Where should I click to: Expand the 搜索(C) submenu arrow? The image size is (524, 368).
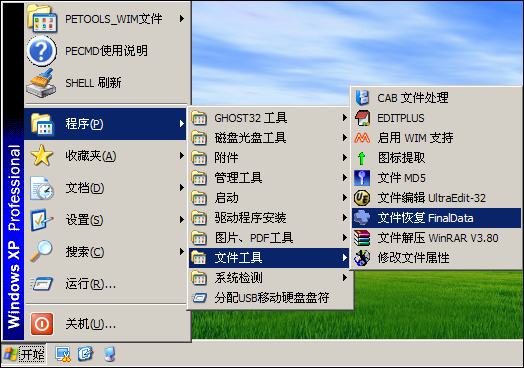(x=181, y=251)
